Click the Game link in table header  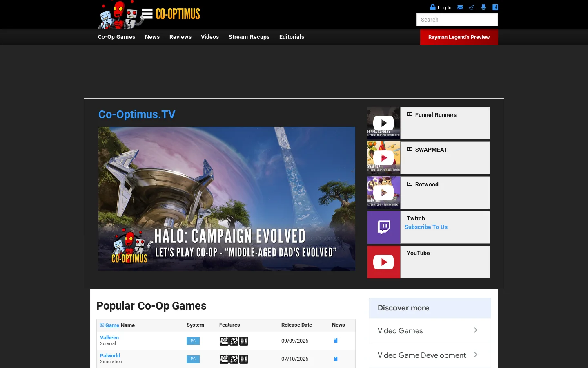112,325
